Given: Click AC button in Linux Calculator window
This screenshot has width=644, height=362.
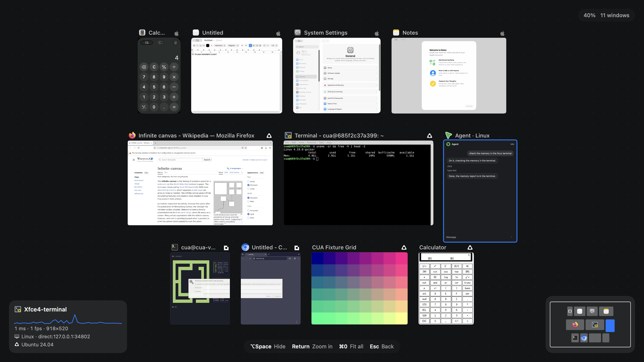Looking at the screenshot, I should tap(467, 266).
